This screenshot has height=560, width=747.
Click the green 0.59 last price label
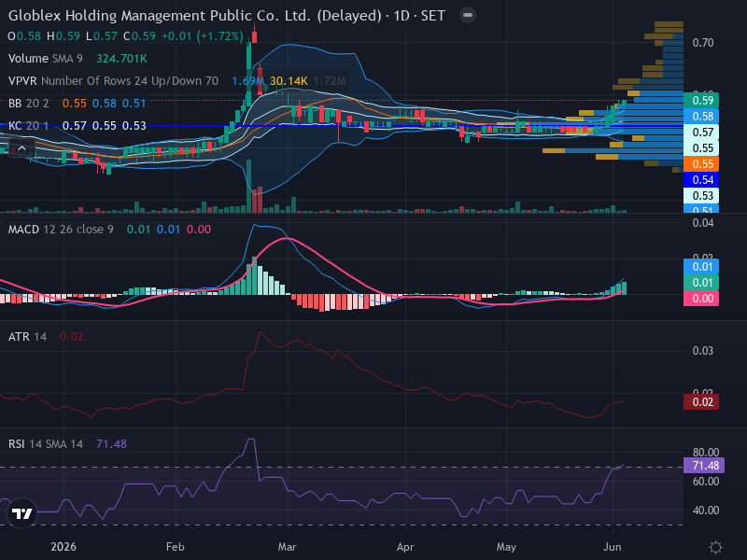coord(701,101)
